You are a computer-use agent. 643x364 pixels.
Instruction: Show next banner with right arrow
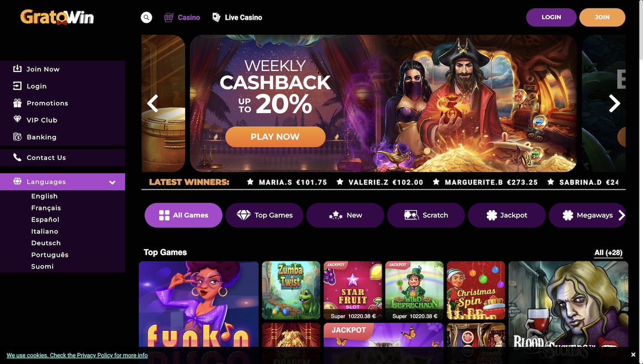pos(614,103)
